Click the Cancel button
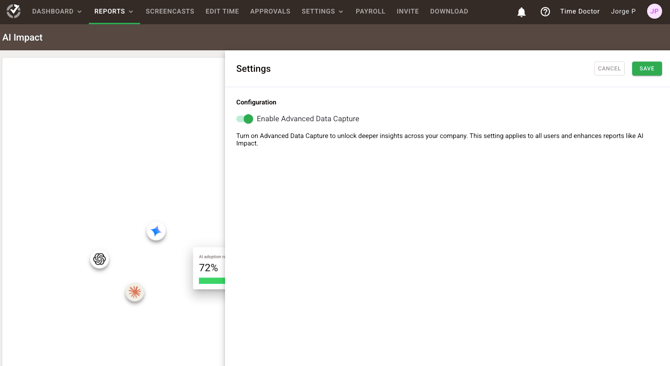Screen dimensions: 670x366 click(x=609, y=69)
